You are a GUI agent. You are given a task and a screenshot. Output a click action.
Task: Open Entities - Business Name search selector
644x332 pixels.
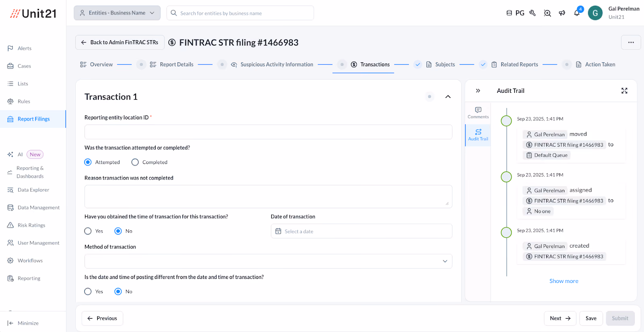pyautogui.click(x=117, y=13)
